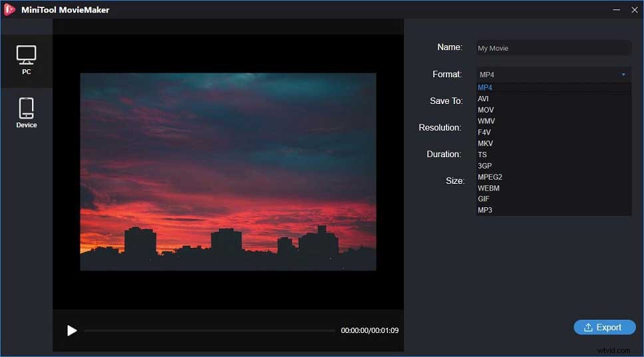The width and height of the screenshot is (644, 357).
Task: Pick WMV in the format list
Action: [486, 121]
